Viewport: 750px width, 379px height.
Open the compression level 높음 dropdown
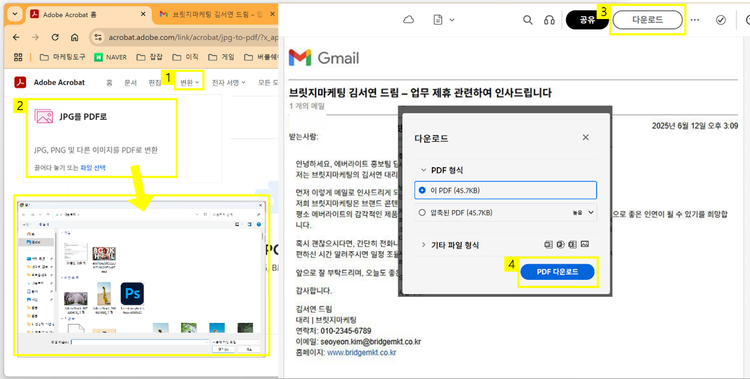pyautogui.click(x=583, y=212)
